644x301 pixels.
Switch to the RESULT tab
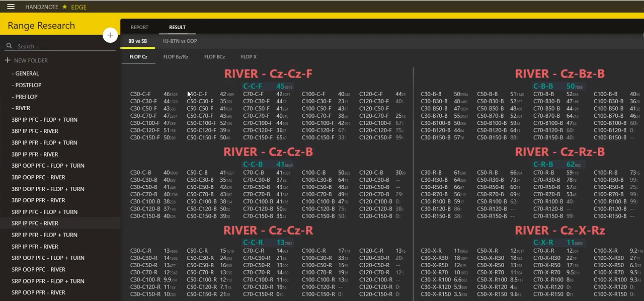[x=177, y=27]
